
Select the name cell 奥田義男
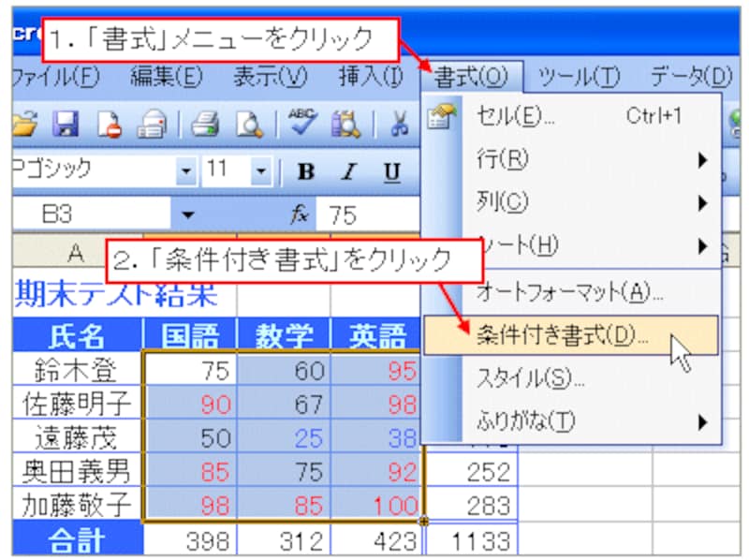(78, 471)
